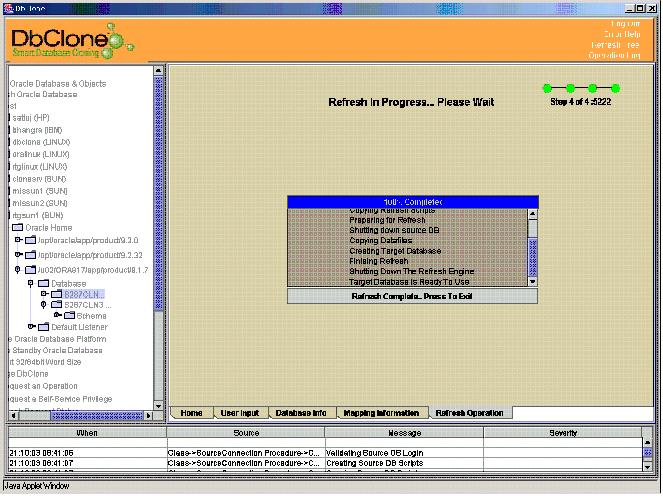The width and height of the screenshot is (663, 496).
Task: Click '32/64bit Word Size' tree entry
Action: click(48, 362)
